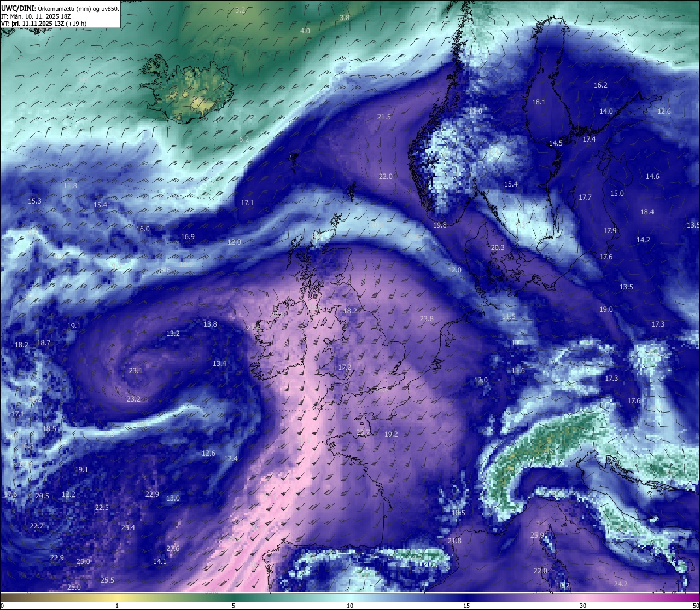Click the color scale label "50"
This screenshot has height=610, width=700.
(695, 606)
